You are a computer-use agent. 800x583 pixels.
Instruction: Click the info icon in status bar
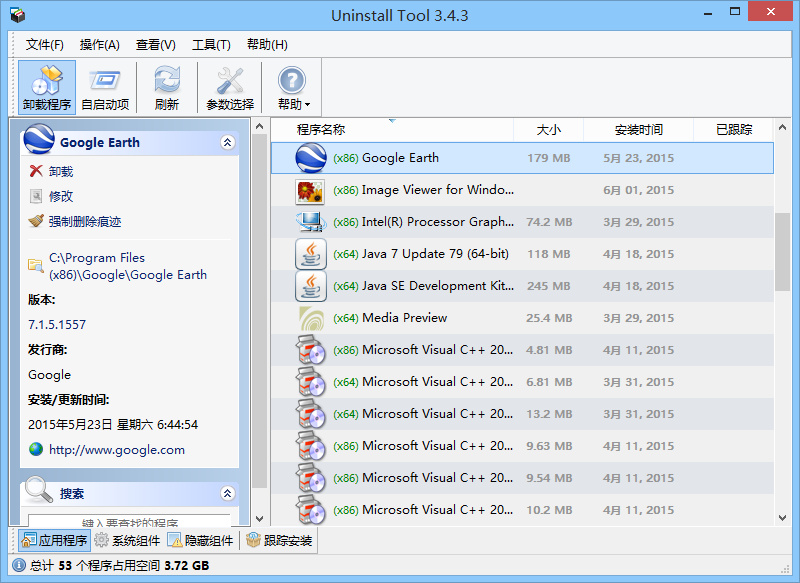coord(19,566)
